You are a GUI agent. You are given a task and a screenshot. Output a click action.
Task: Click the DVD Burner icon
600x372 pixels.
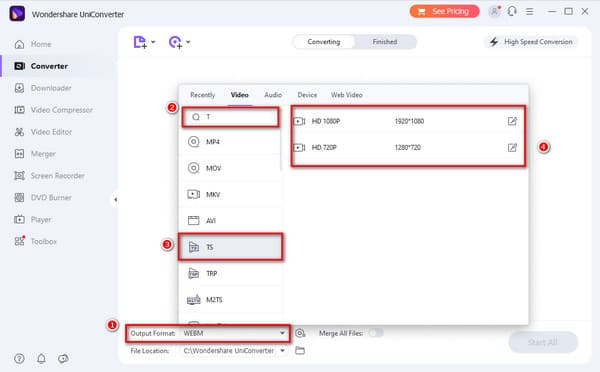tap(19, 197)
